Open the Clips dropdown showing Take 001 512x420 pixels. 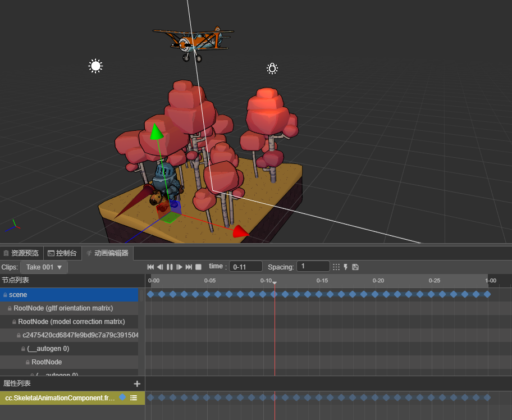(x=44, y=267)
